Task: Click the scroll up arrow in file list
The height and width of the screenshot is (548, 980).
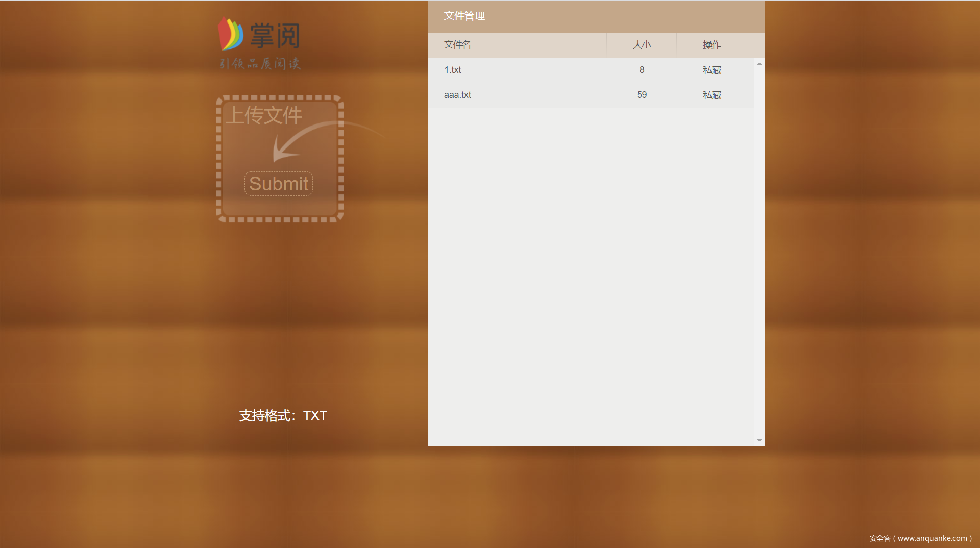Action: [759, 64]
